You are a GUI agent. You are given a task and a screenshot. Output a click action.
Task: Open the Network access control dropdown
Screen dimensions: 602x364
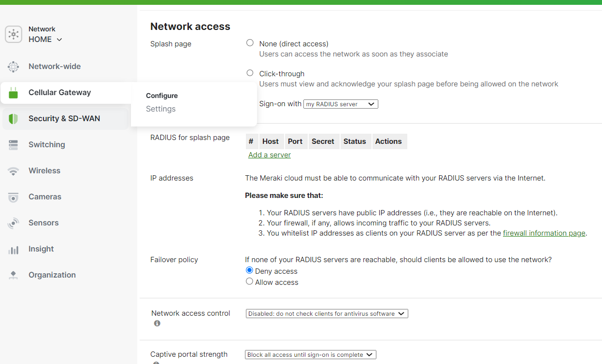(327, 313)
